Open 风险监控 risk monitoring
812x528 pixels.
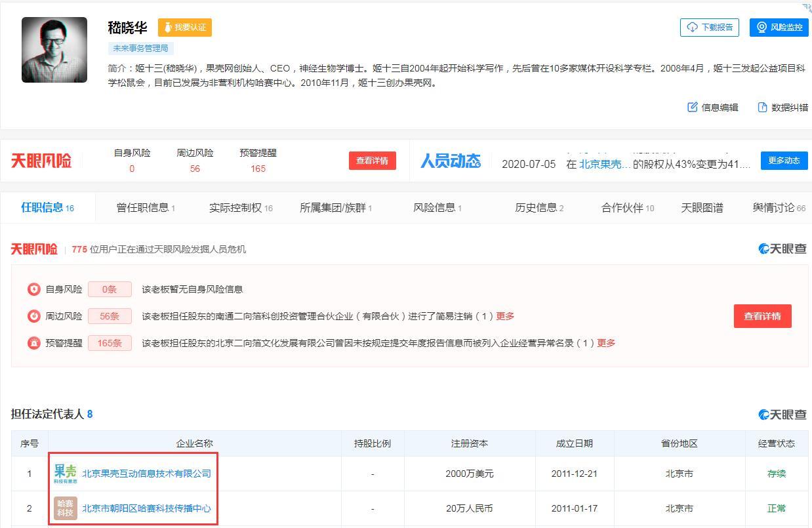click(x=779, y=27)
